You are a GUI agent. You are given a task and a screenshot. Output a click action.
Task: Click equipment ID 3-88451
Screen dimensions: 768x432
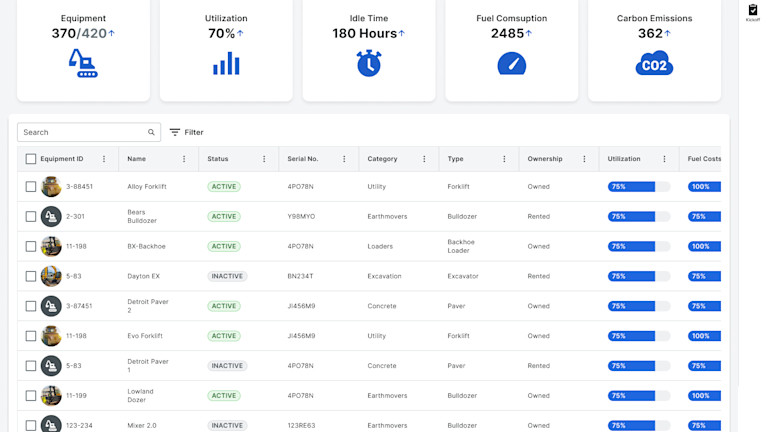click(79, 187)
